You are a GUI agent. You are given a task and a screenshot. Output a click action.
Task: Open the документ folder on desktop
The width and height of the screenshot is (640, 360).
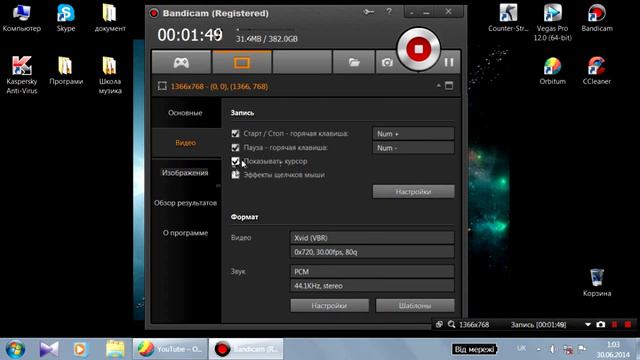tap(110, 18)
